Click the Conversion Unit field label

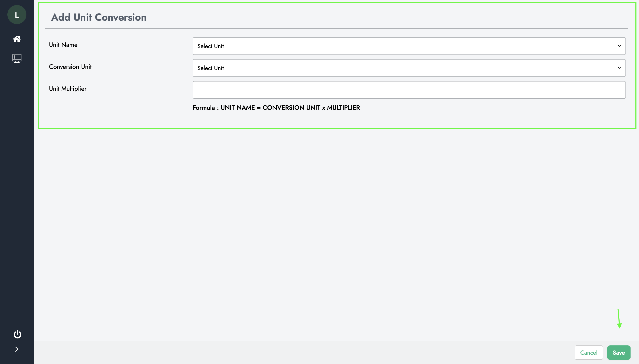tap(70, 67)
